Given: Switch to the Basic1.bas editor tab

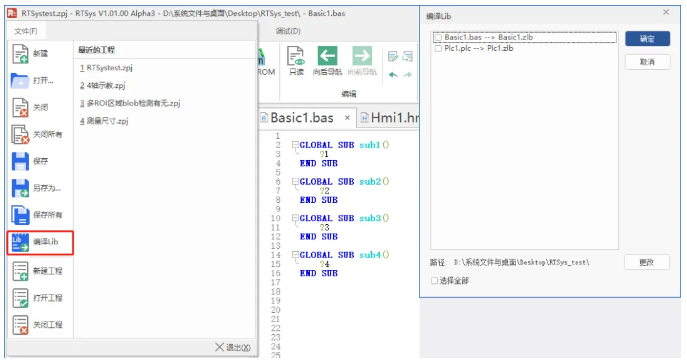Looking at the screenshot, I should pyautogui.click(x=301, y=118).
